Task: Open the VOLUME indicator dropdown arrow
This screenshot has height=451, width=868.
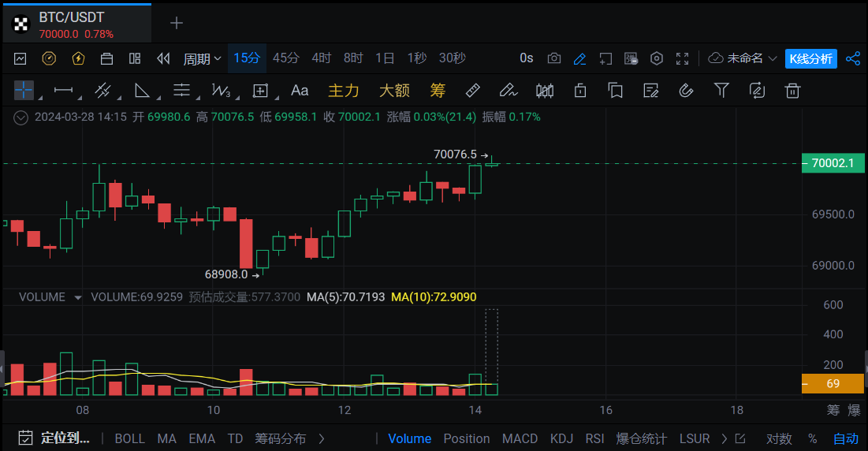Action: (77, 297)
